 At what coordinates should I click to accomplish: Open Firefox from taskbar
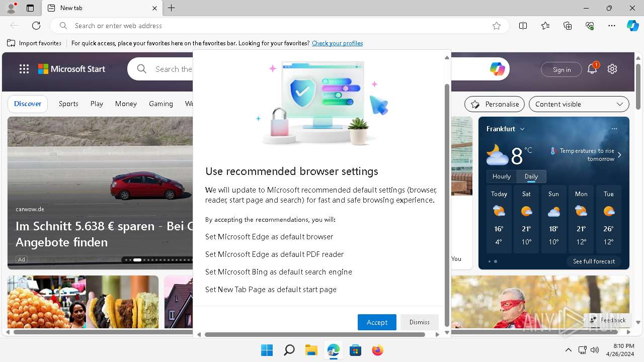[x=377, y=350]
